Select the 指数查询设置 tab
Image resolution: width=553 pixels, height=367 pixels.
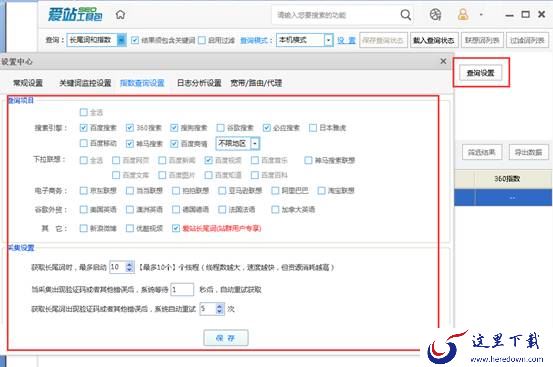coord(142,83)
